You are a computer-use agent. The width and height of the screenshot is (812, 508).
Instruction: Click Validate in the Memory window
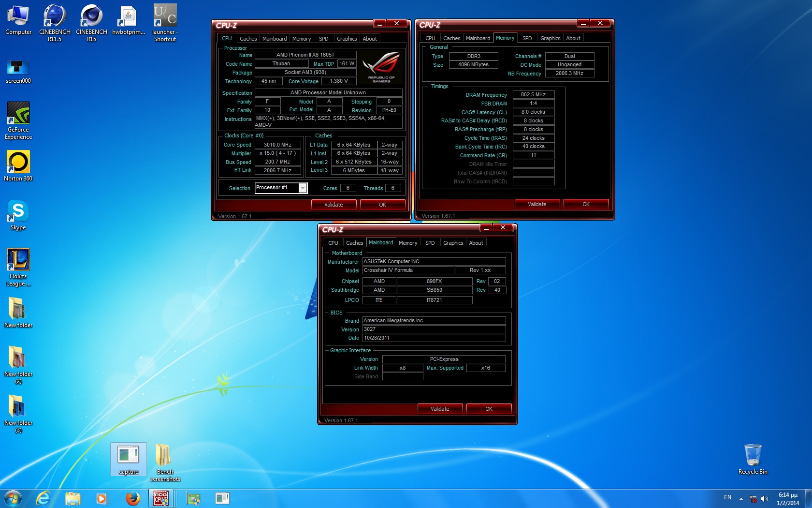537,204
